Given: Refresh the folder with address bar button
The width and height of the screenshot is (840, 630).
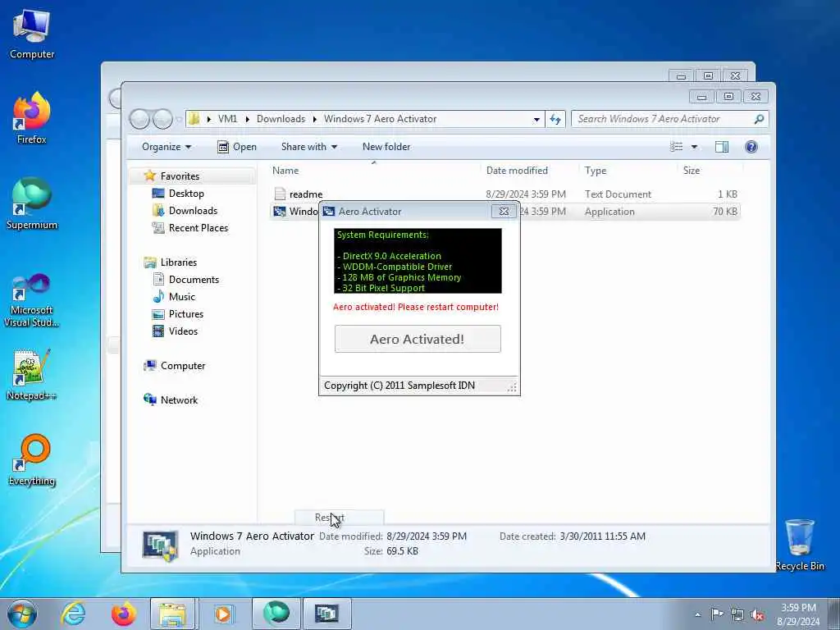Looking at the screenshot, I should 555,119.
